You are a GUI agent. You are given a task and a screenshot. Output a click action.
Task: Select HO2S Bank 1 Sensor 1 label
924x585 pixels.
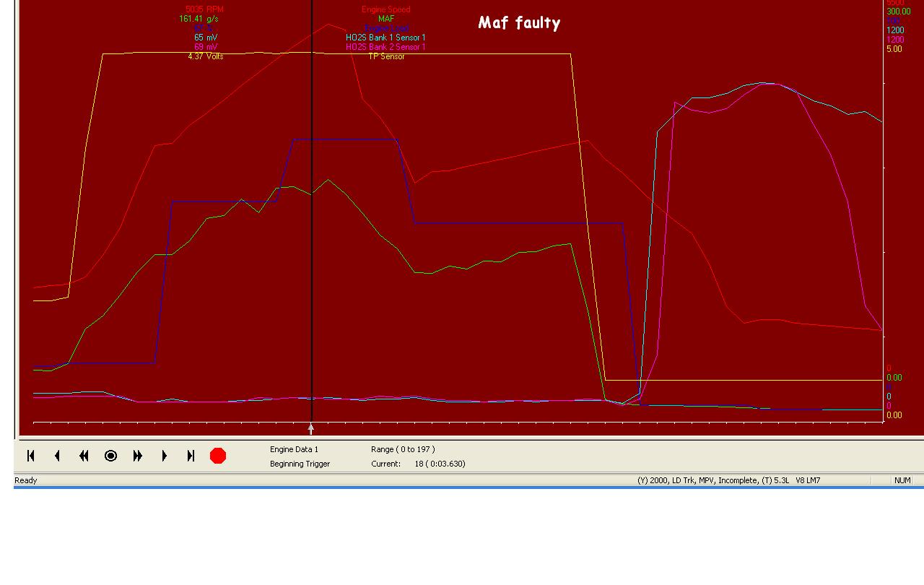click(385, 38)
